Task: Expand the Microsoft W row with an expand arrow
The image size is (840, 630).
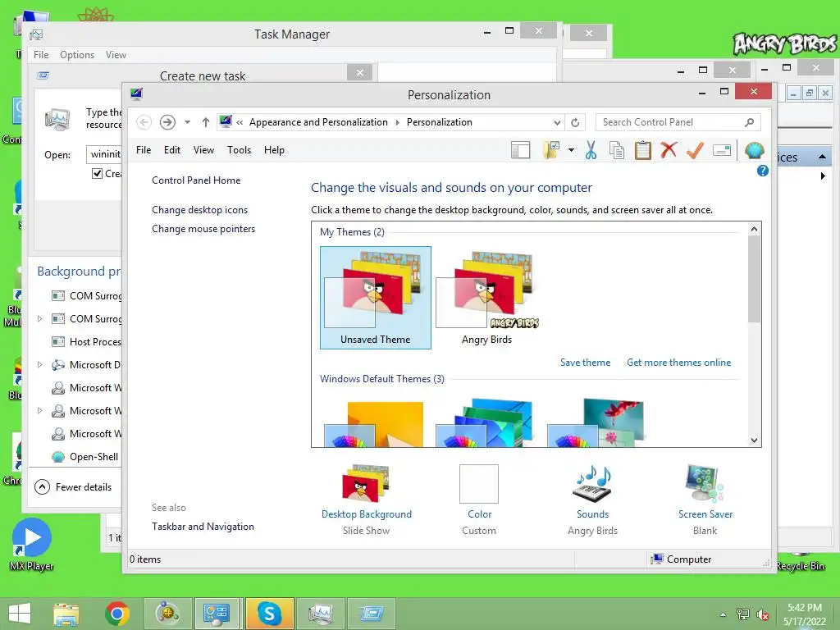Action: pyautogui.click(x=39, y=411)
